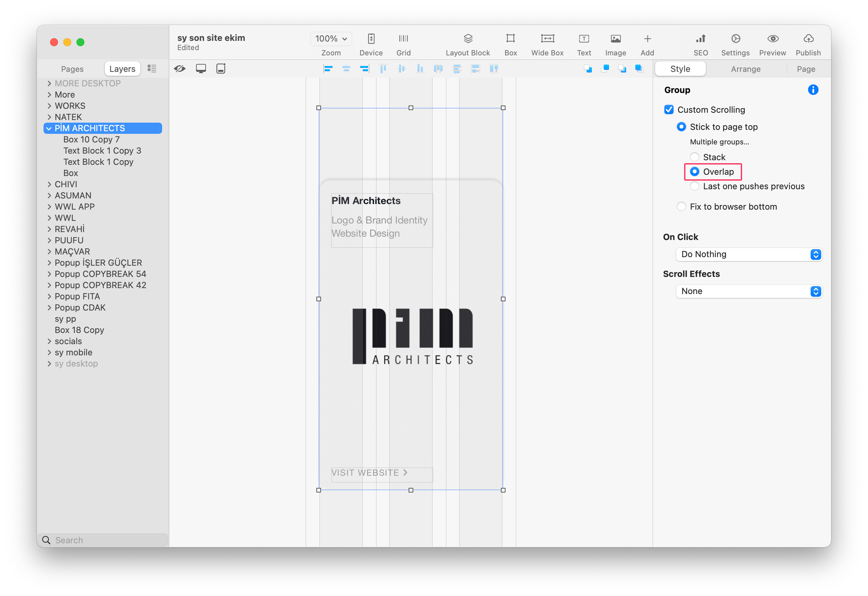Send selection to back
868x596 pixels.
pyautogui.click(x=622, y=69)
